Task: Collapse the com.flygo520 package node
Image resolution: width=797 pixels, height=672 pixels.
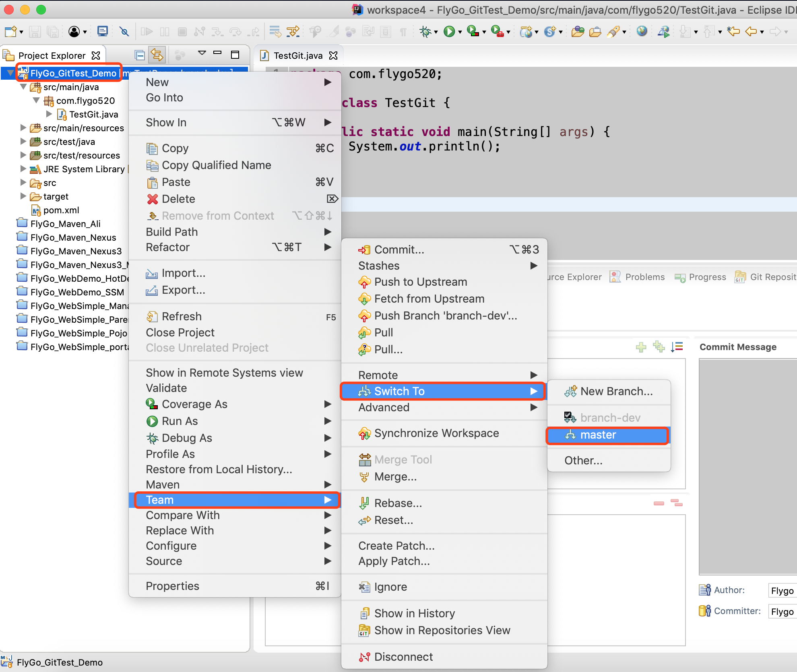Action: 36,101
